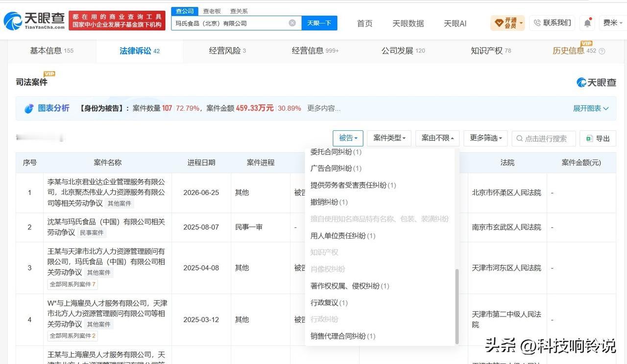Select 委托合同纠纷 (1) option
627x364 pixels.
336,152
